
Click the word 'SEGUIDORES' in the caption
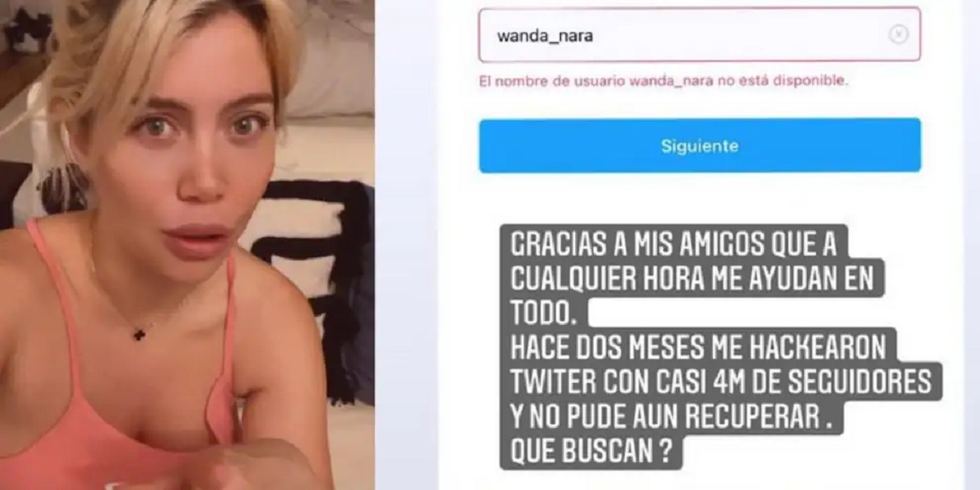tap(863, 382)
